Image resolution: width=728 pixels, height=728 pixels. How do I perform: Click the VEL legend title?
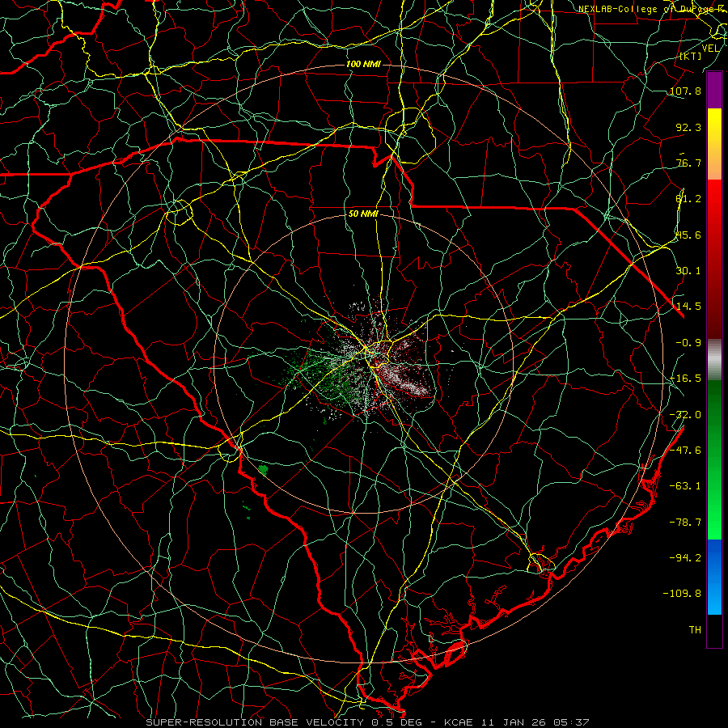pos(710,49)
